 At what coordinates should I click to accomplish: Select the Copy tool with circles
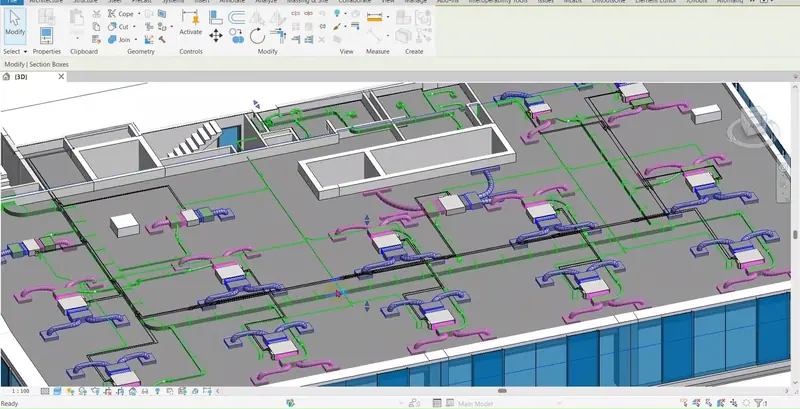(236, 36)
